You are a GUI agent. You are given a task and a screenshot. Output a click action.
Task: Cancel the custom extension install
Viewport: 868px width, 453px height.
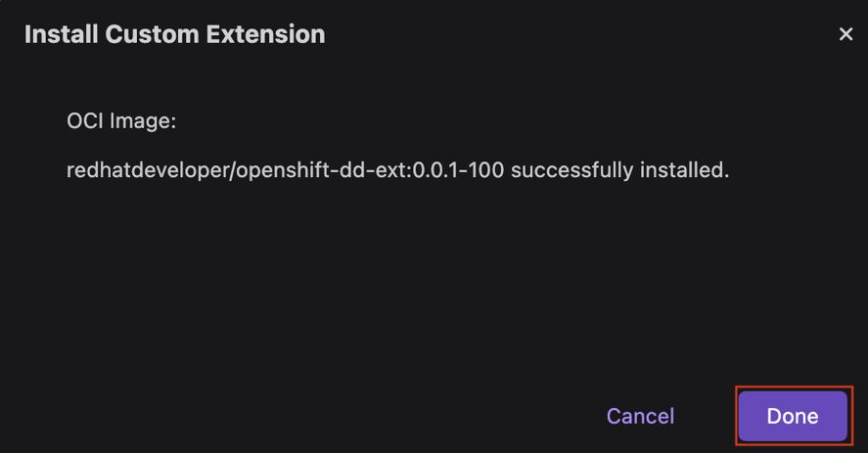click(x=640, y=416)
